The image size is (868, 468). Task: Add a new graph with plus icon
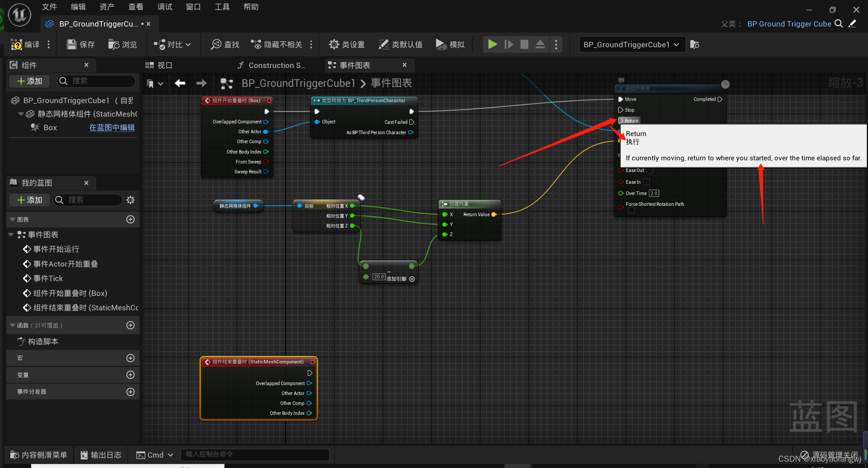(130, 219)
